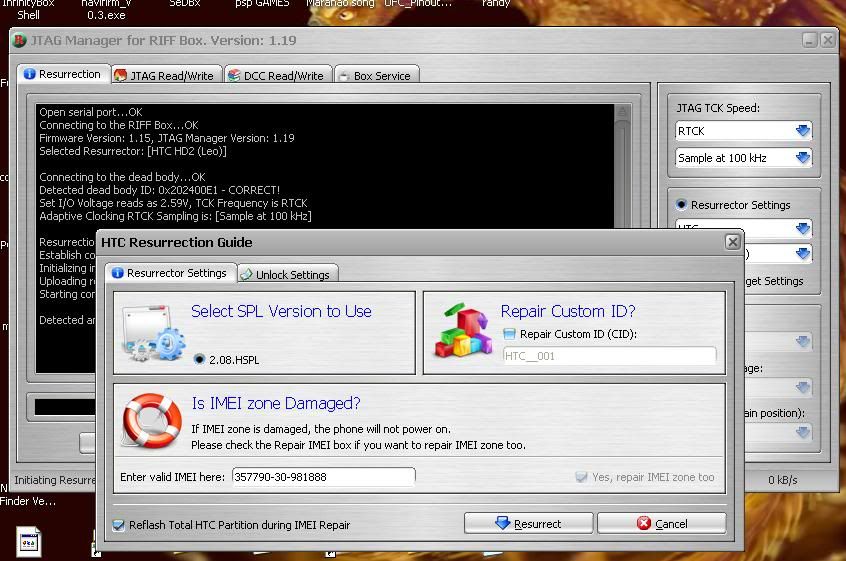Screen dimensions: 846x561
Task: Close the HTC Resurrection Guide dialog
Action: click(x=732, y=242)
